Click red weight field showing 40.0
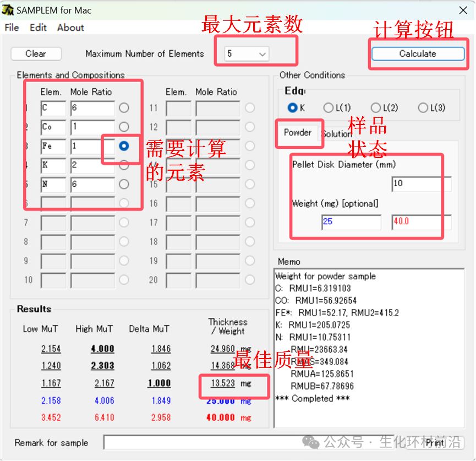 point(422,222)
